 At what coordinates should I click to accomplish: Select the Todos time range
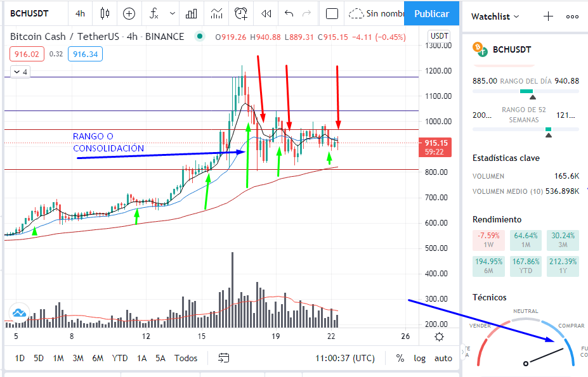(x=186, y=358)
